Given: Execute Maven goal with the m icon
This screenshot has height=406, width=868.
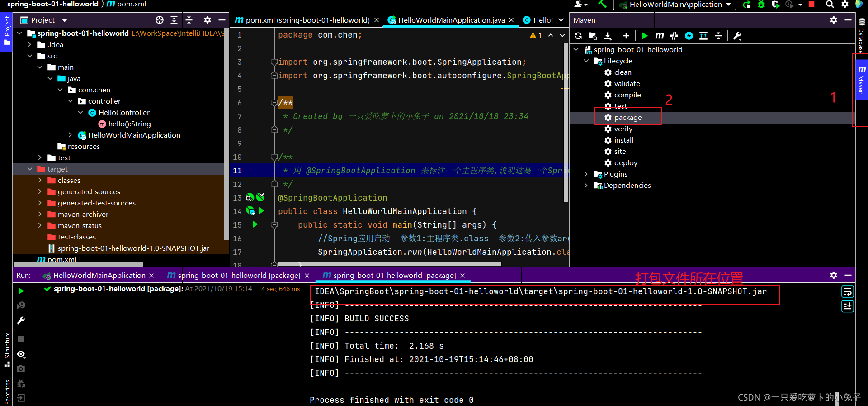Looking at the screenshot, I should [660, 36].
